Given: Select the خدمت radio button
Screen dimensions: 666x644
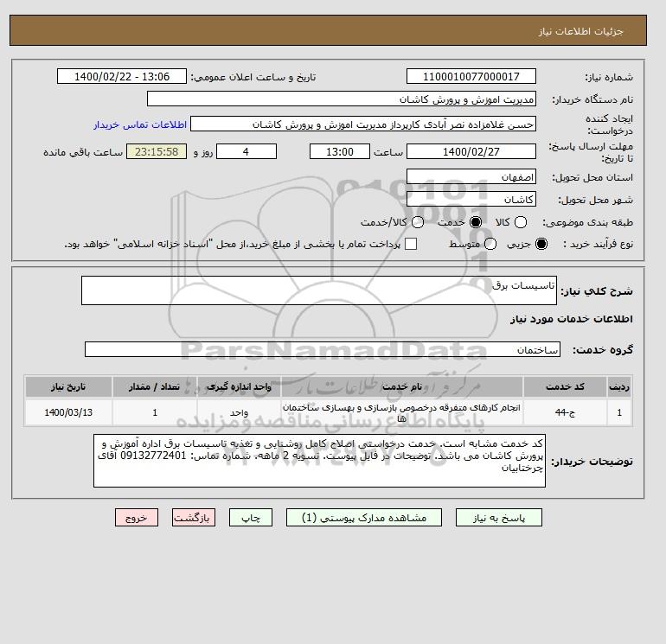Looking at the screenshot, I should point(476,222).
